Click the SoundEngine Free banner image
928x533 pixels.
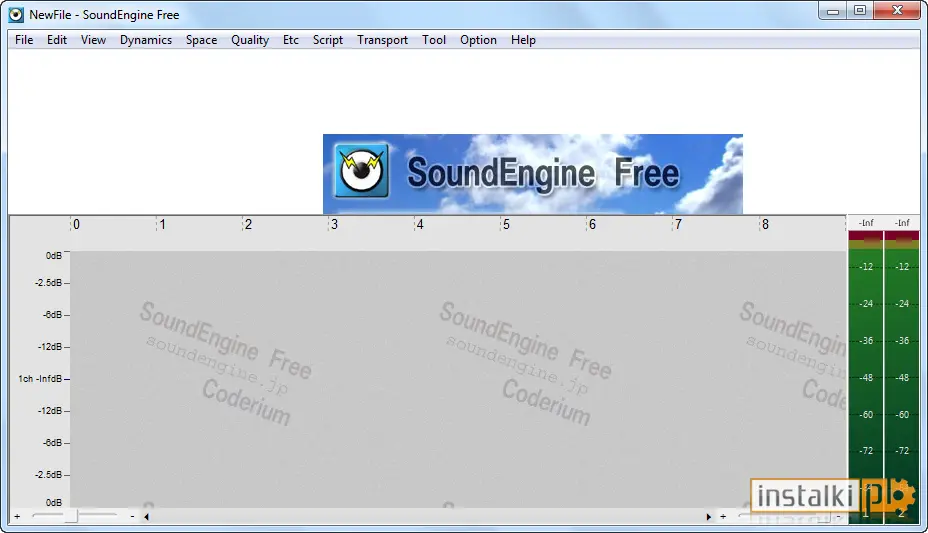[533, 174]
